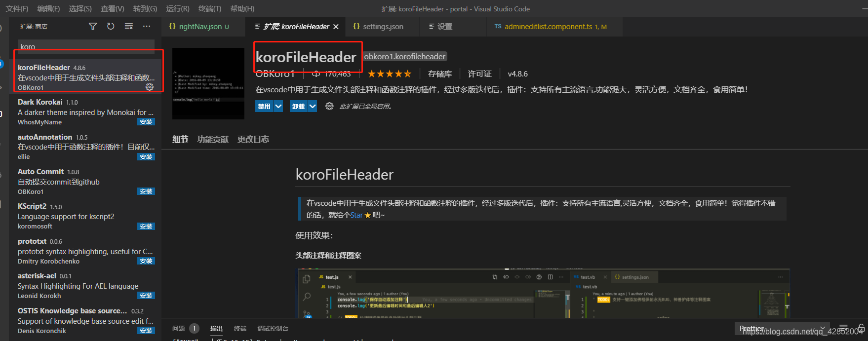The width and height of the screenshot is (868, 341).
Task: Select the 细节 details tab
Action: coord(180,140)
